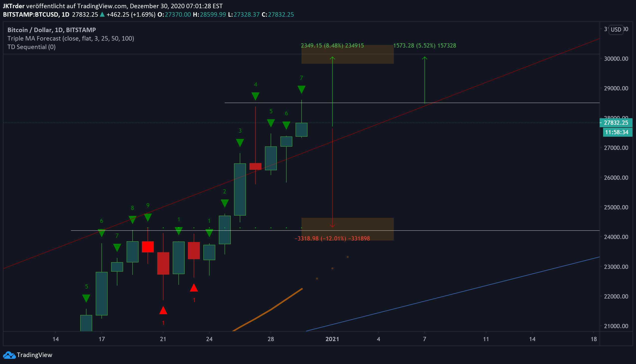Image resolution: width=636 pixels, height=364 pixels.
Task: Click the BITSTAMP:BTCUSD, 1D symbol text
Action: pyautogui.click(x=36, y=14)
